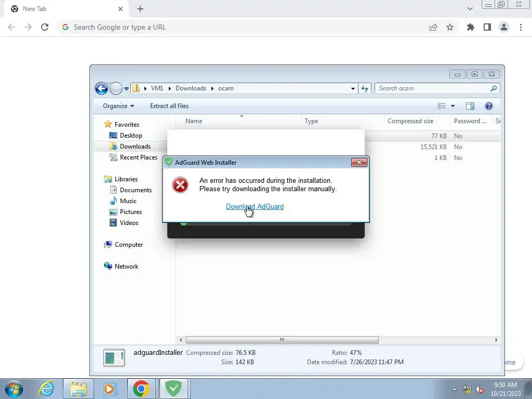Open Music library
The width and height of the screenshot is (532, 399).
128,201
